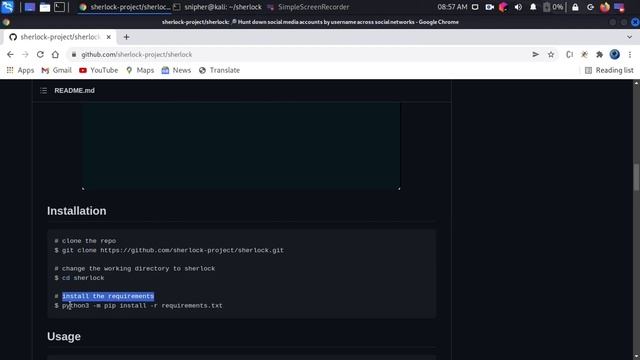Switch to SimpleScreenRecorder taskbar window
This screenshot has height=360, width=640.
click(309, 7)
